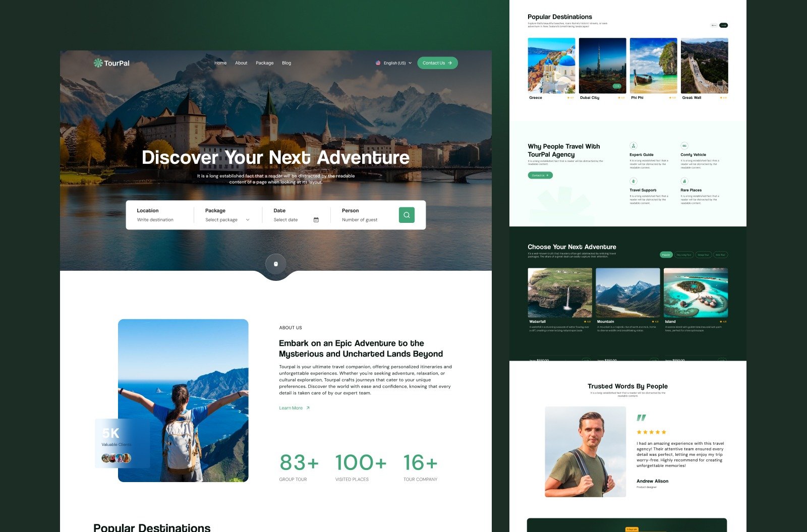Open the Waterfall adventure card image

[560, 292]
